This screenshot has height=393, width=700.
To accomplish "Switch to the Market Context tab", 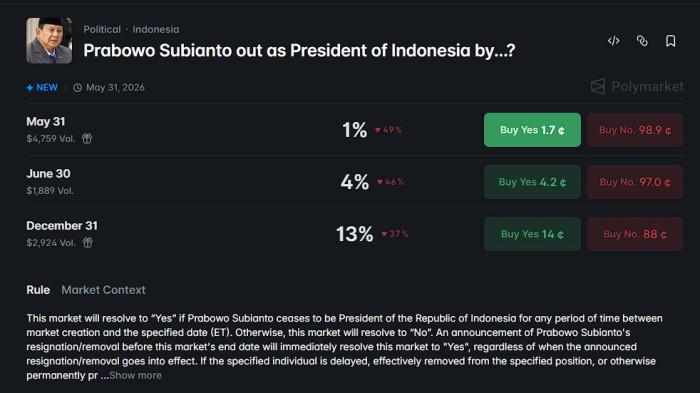I will (x=104, y=290).
